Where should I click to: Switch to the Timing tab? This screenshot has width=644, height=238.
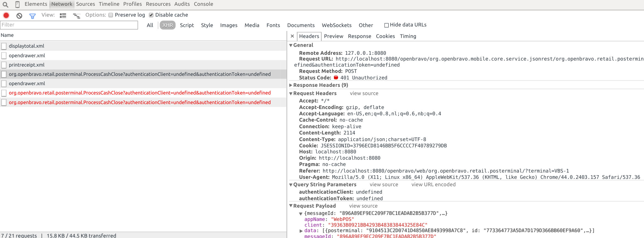click(408, 36)
